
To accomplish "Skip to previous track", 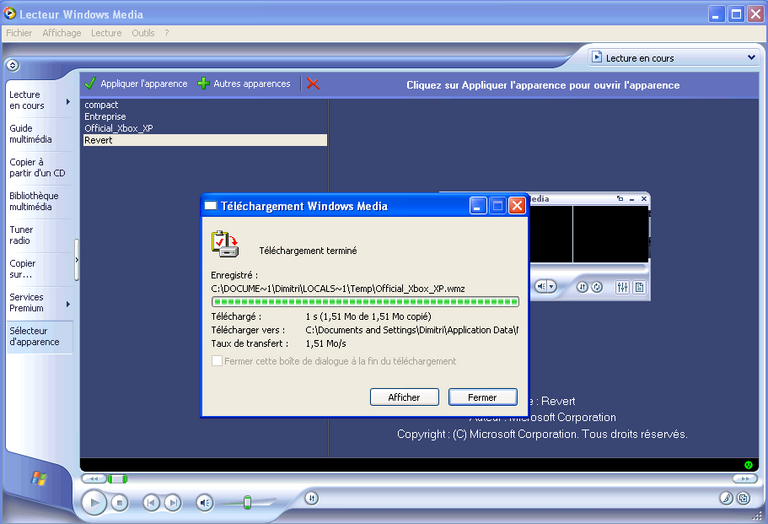I will pos(151,502).
